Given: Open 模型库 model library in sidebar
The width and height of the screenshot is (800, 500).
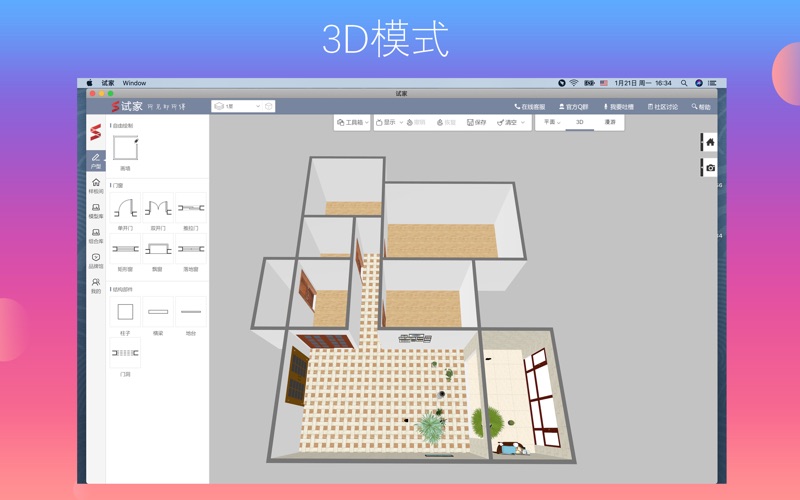Looking at the screenshot, I should pyautogui.click(x=96, y=211).
